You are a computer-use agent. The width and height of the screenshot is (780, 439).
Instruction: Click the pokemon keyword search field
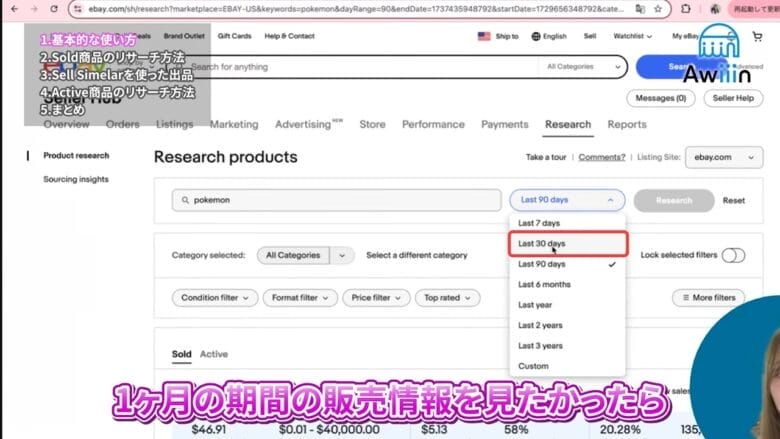tap(337, 200)
